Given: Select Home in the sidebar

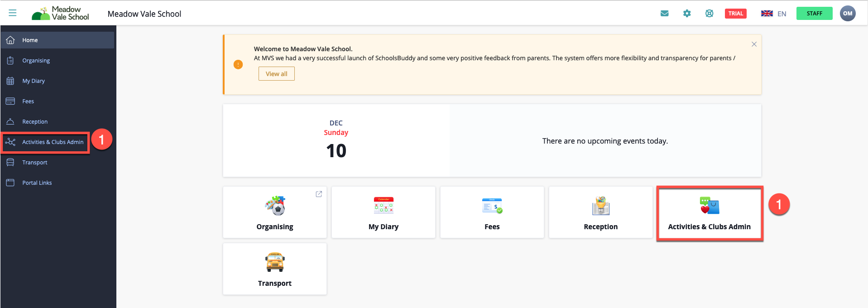Looking at the screenshot, I should click(30, 40).
